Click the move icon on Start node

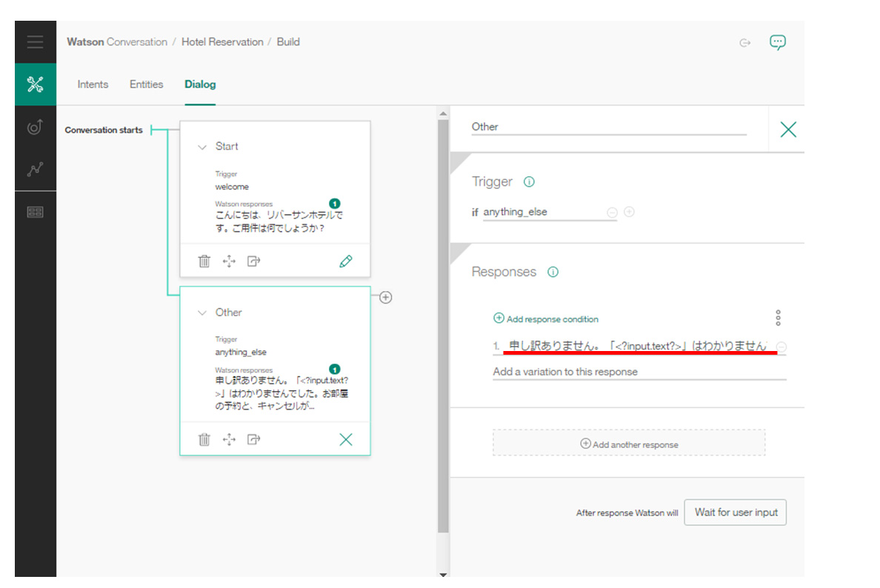[229, 261]
